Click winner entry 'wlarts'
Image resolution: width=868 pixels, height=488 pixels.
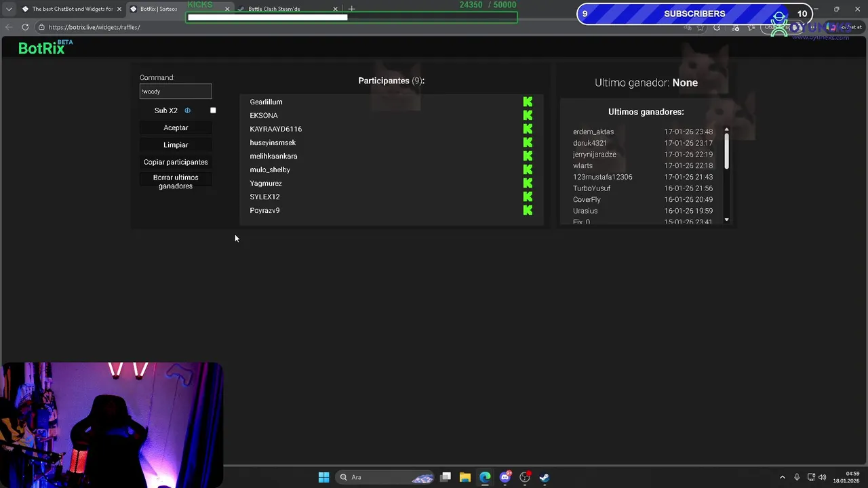click(583, 165)
